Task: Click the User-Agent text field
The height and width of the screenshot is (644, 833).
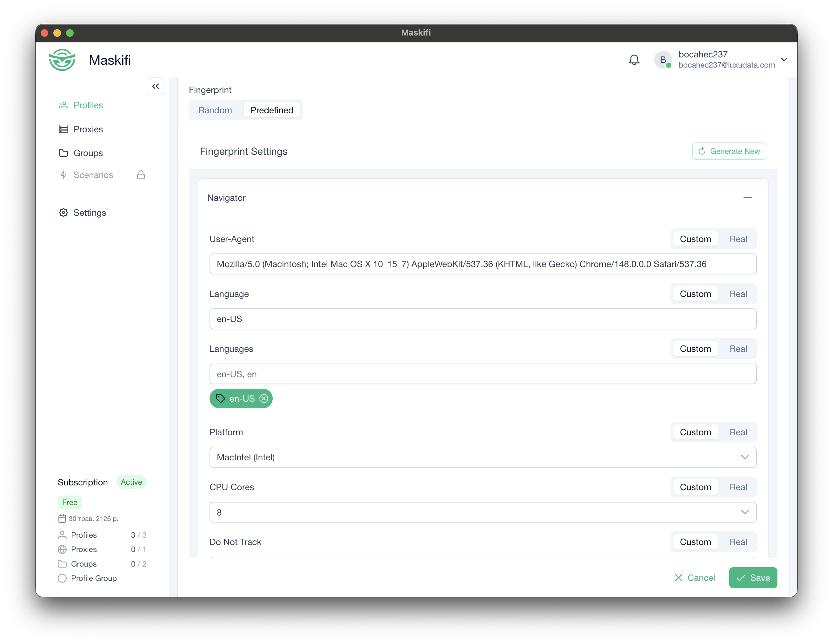Action: tap(483, 264)
